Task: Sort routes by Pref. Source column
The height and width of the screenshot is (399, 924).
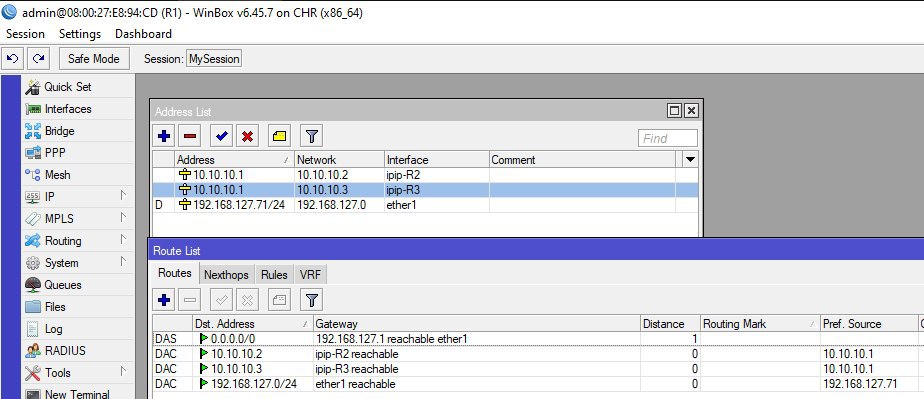Action: (869, 324)
